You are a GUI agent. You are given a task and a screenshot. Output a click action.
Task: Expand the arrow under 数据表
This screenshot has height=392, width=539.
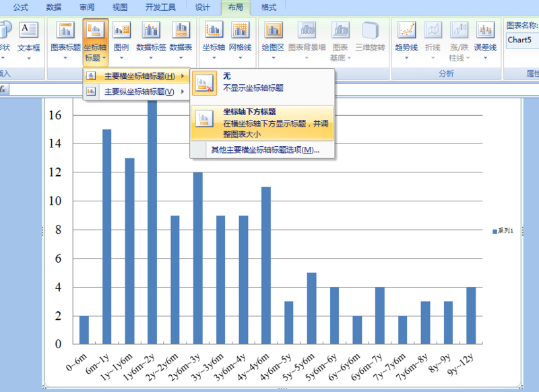(181, 58)
